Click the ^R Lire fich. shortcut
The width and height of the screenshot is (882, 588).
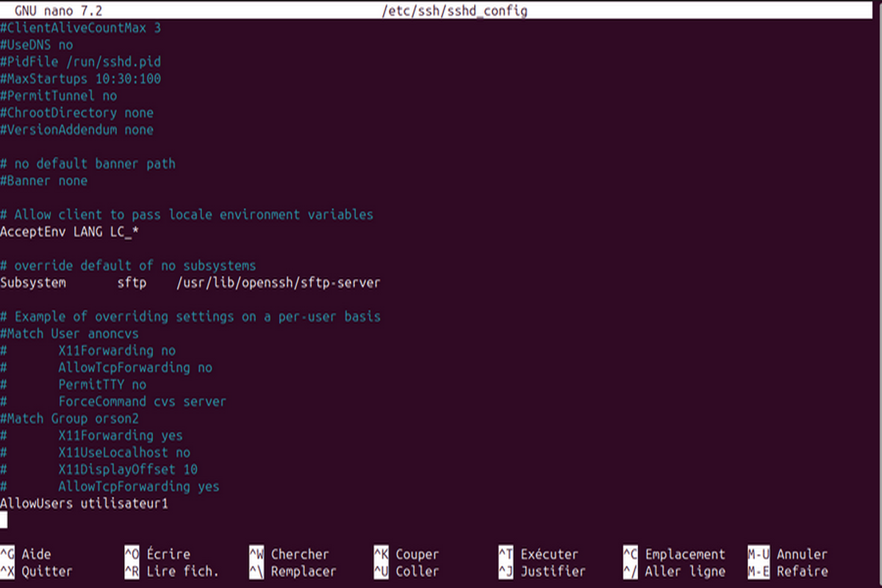(171, 571)
